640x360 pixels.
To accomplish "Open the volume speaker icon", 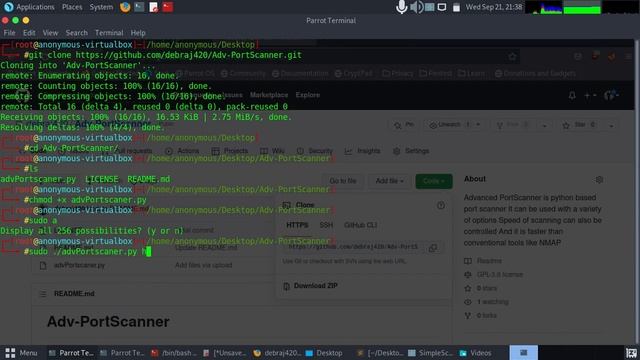I will (x=416, y=7).
